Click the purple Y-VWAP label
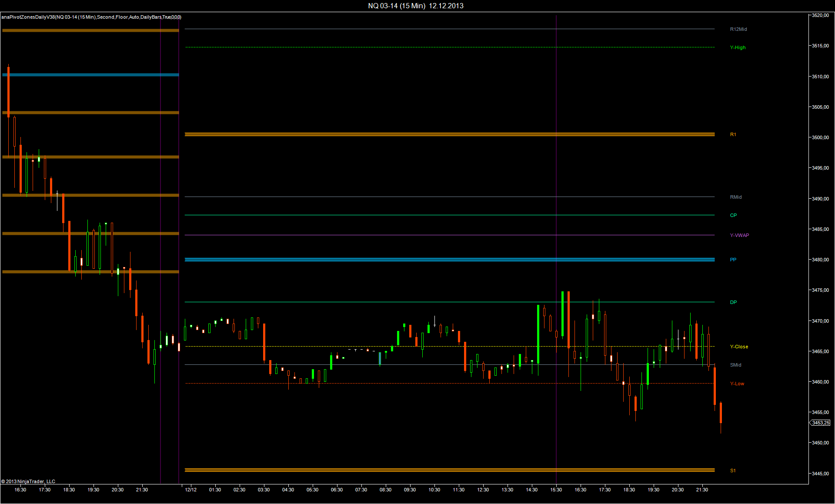The width and height of the screenshot is (835, 504). tap(739, 235)
